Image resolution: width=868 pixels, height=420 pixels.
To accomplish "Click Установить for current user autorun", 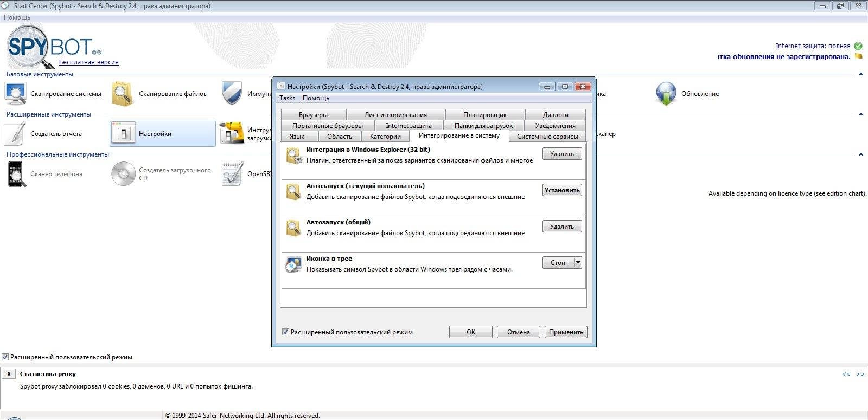I will [562, 190].
